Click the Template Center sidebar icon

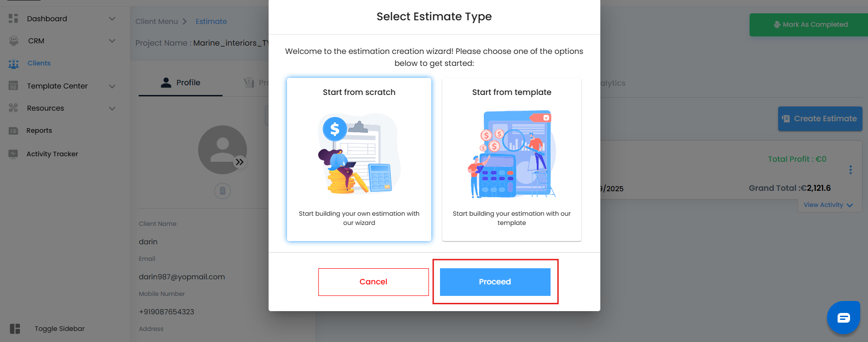tap(13, 86)
